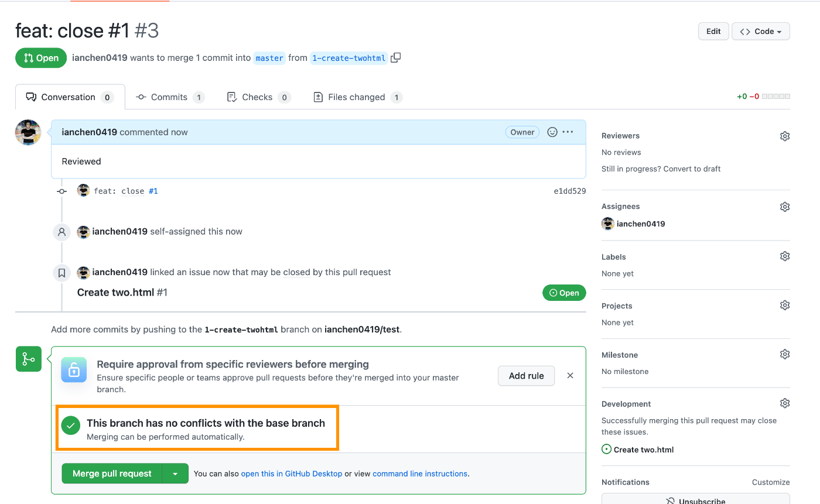Click the green Open status badge near the title
The width and height of the screenshot is (820, 504).
[x=41, y=58]
